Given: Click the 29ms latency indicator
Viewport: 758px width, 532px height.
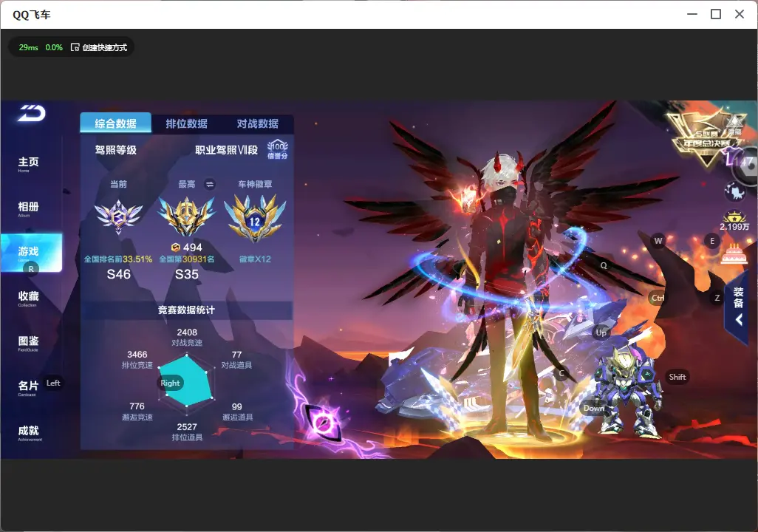Looking at the screenshot, I should pos(29,47).
